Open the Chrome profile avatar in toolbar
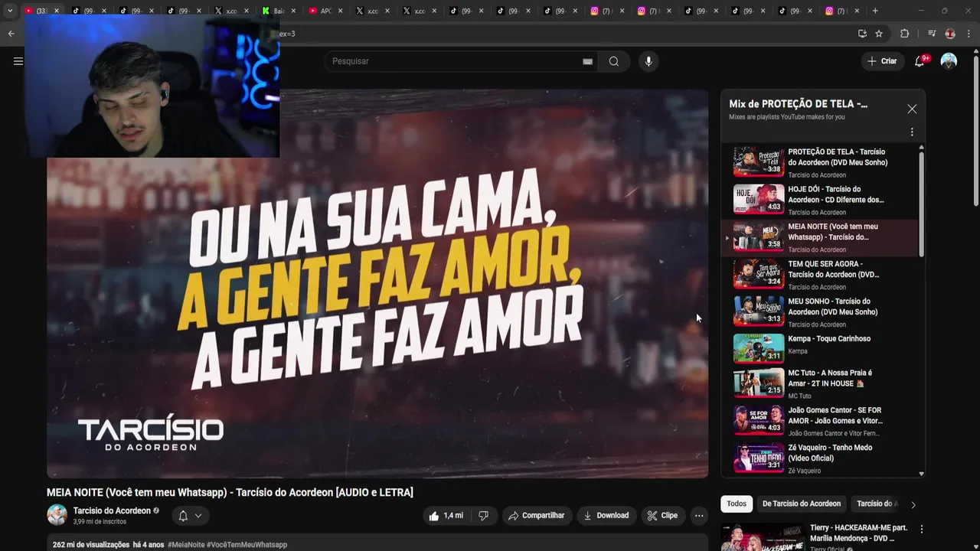The width and height of the screenshot is (980, 551). 950,34
